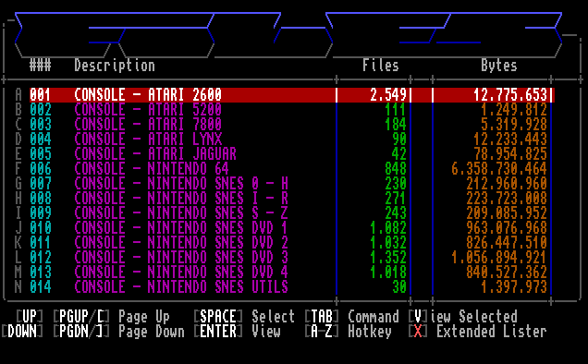Click the [DOWN] key hint
The image size is (588, 364).
tap(22, 332)
